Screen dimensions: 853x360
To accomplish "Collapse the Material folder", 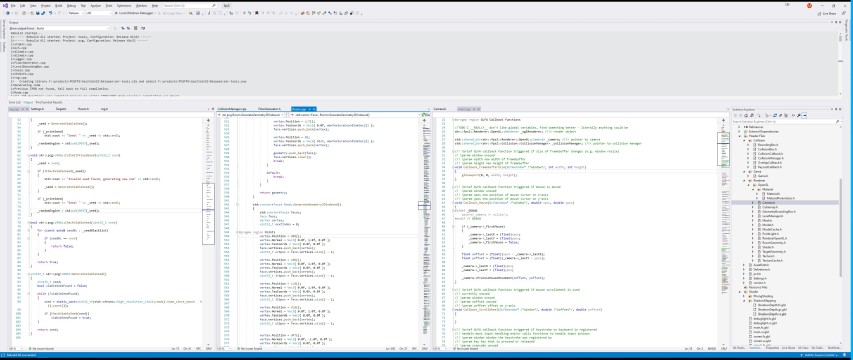I will point(753,189).
